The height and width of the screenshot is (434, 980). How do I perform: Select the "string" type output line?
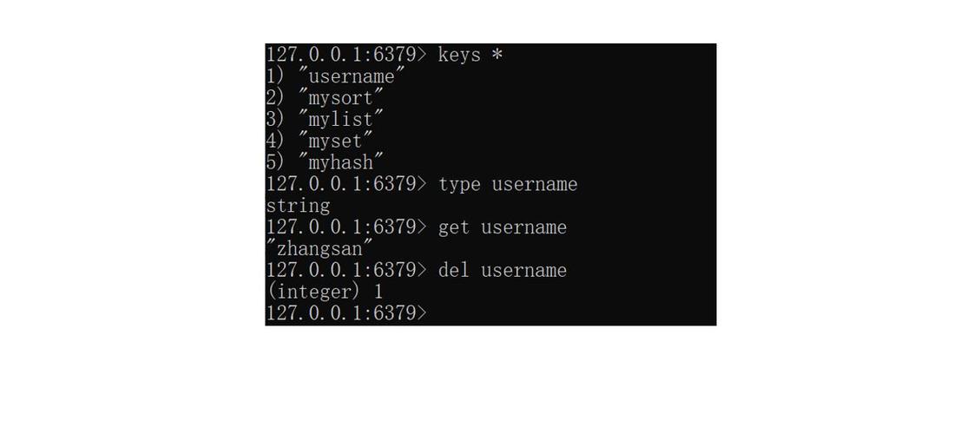pos(298,206)
